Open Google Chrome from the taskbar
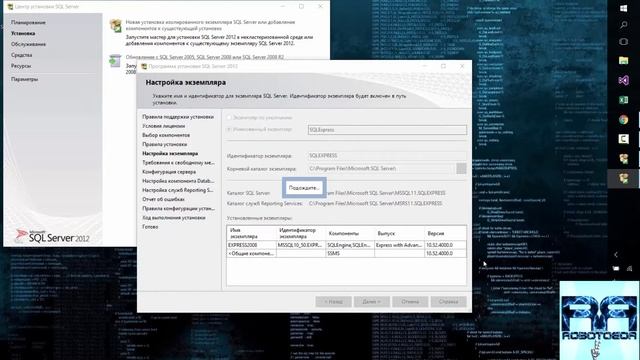This screenshot has width=640, height=360. tap(623, 120)
